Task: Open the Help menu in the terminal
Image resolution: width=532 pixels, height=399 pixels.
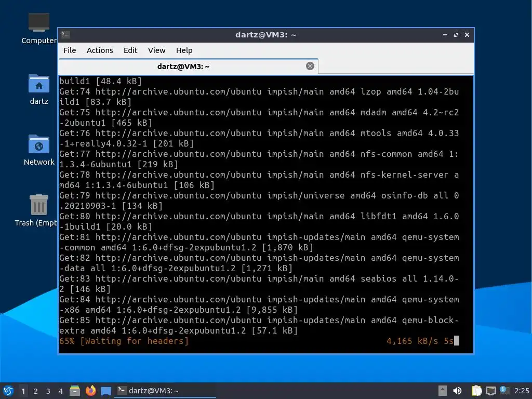Action: [x=184, y=50]
